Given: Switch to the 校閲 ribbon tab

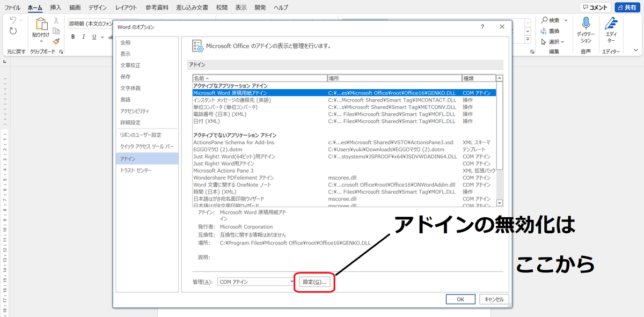Looking at the screenshot, I should point(222,8).
